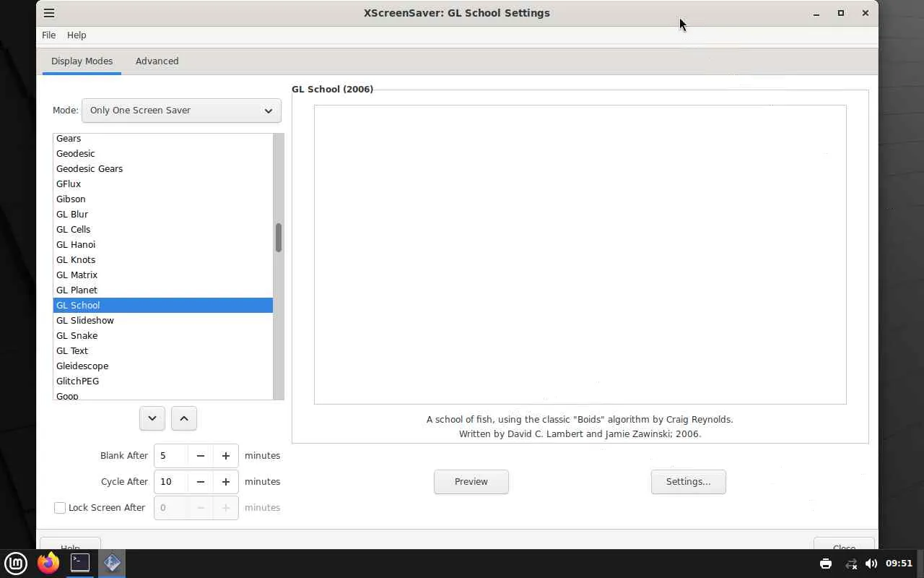Image resolution: width=924 pixels, height=578 pixels.
Task: Open the volume tray icon
Action: pyautogui.click(x=871, y=564)
